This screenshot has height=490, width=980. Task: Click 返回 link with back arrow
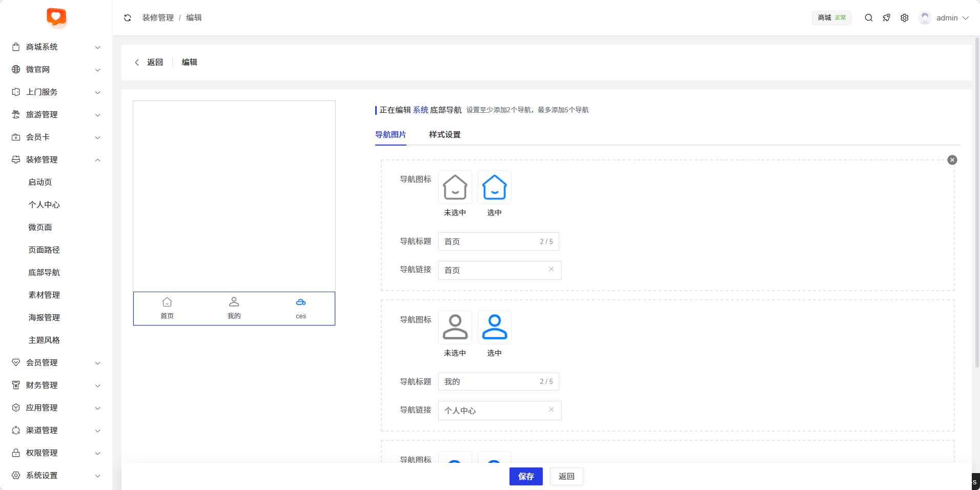tap(149, 63)
